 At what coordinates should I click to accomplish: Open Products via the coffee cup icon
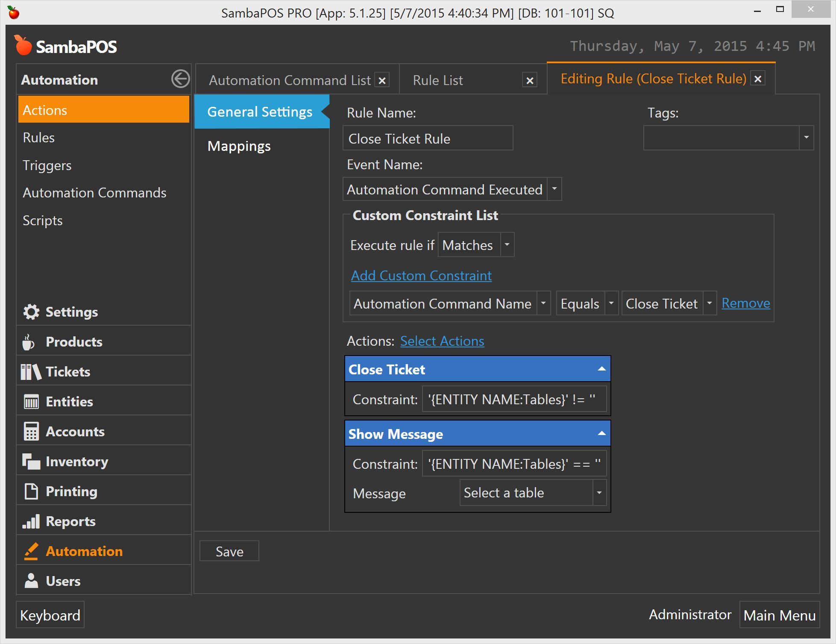pos(29,342)
